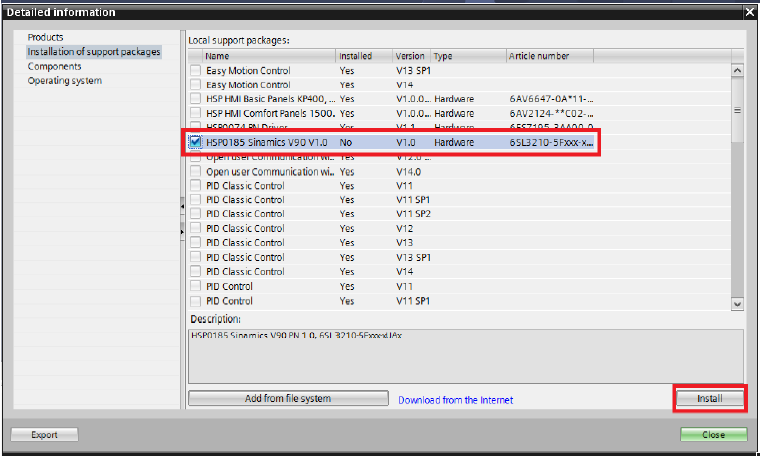The image size is (760, 456).
Task: Click the package list vertical scrollbar thumb
Action: click(738, 111)
